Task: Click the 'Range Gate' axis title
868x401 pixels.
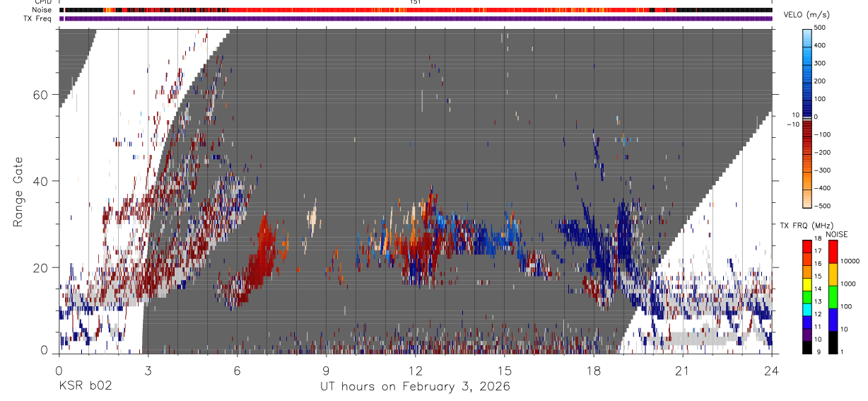Action: [x=19, y=190]
